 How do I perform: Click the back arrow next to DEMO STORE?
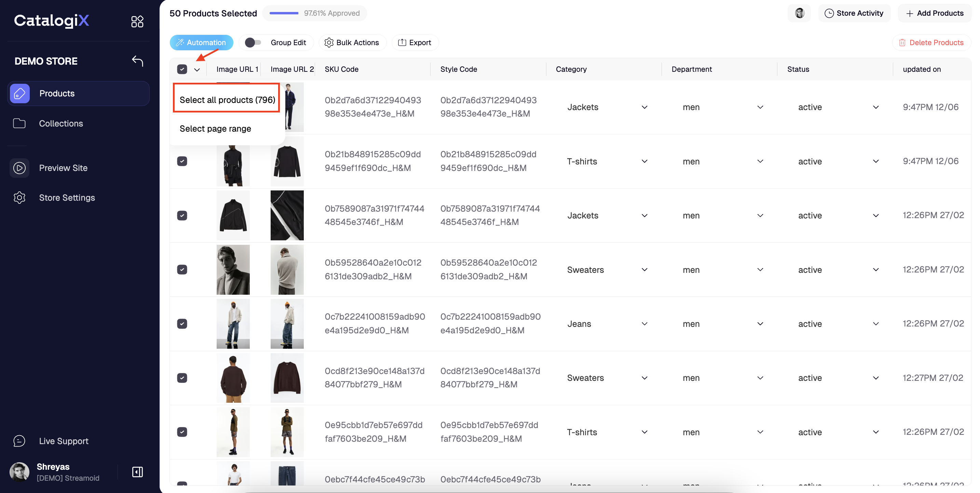137,61
